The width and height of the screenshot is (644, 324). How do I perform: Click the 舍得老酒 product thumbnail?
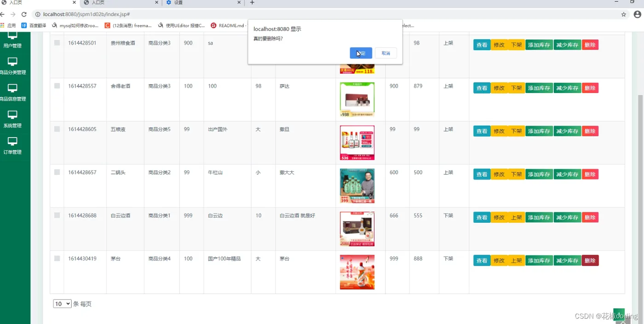(x=357, y=99)
